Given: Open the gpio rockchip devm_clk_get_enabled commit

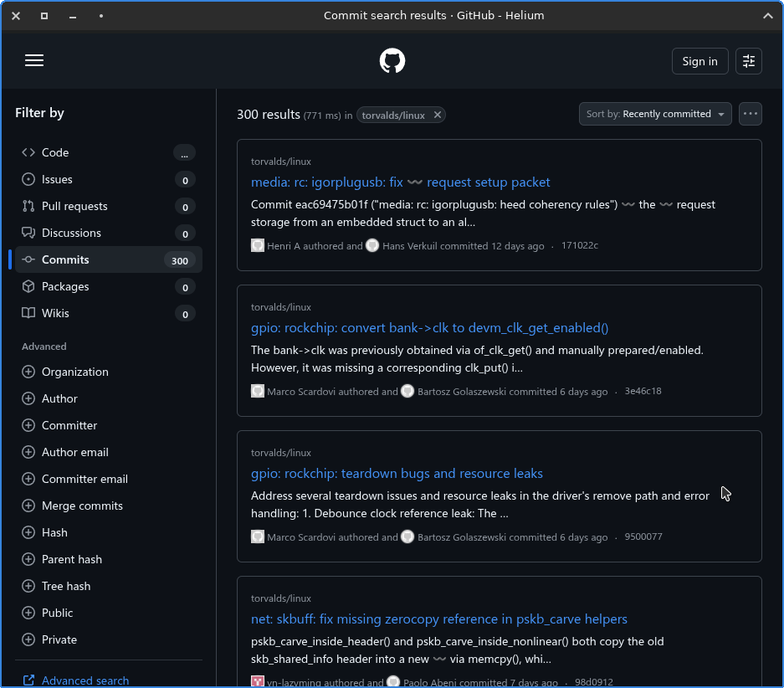Looking at the screenshot, I should point(429,328).
